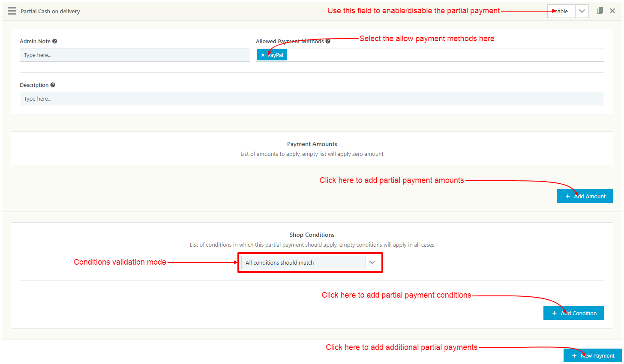
Task: Click the Admin Note help icon
Action: tap(55, 41)
